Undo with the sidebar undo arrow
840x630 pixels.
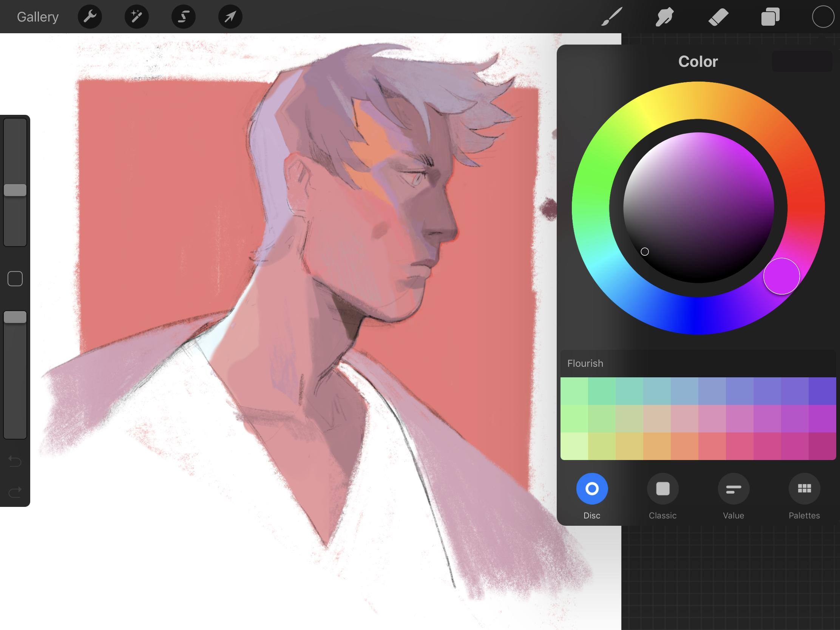pyautogui.click(x=15, y=461)
